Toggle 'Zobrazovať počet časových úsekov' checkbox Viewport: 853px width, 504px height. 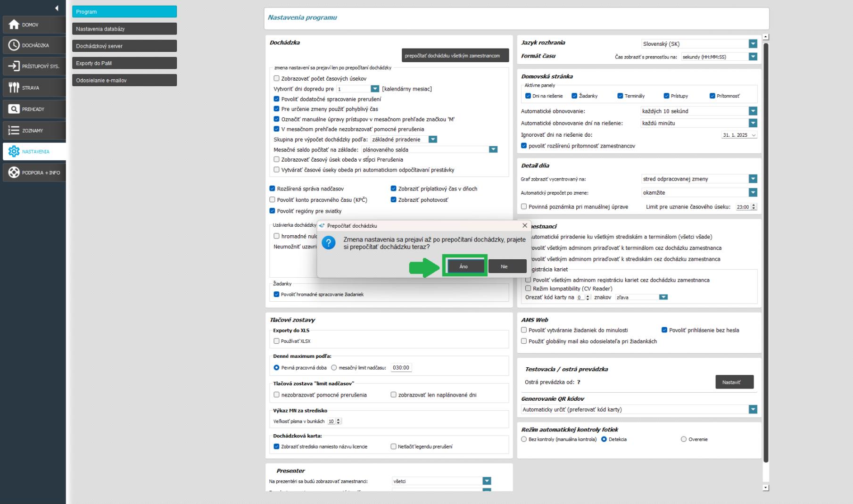tap(277, 79)
